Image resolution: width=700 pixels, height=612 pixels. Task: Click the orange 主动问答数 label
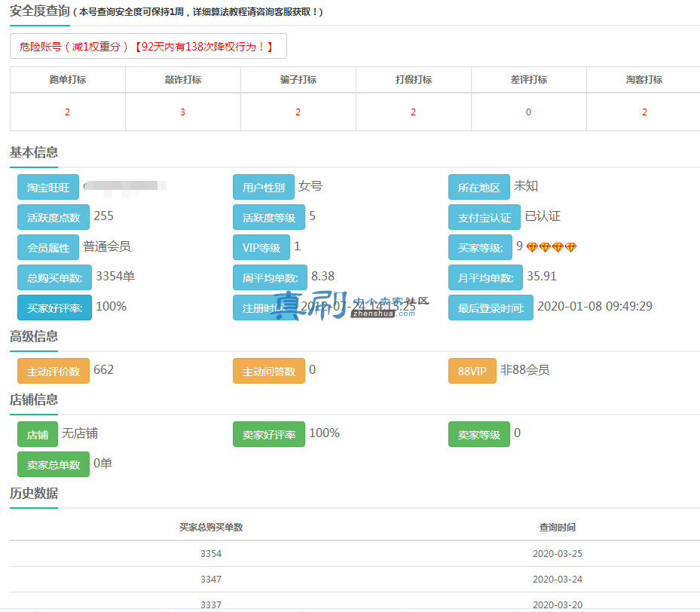tap(269, 371)
